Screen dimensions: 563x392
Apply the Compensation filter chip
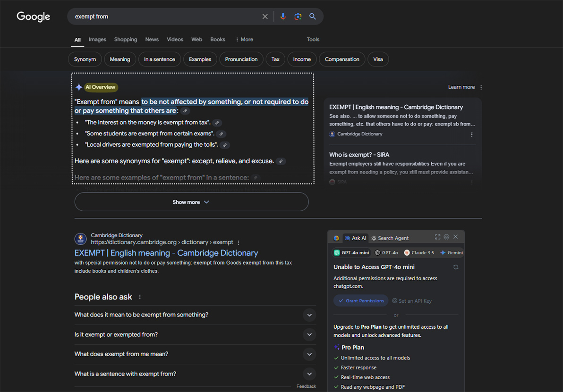pos(342,59)
